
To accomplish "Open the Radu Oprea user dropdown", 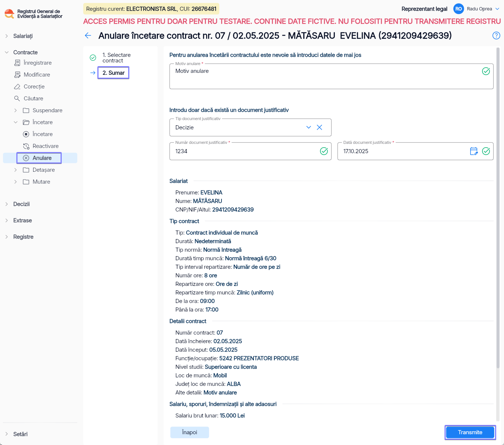I will [x=497, y=9].
